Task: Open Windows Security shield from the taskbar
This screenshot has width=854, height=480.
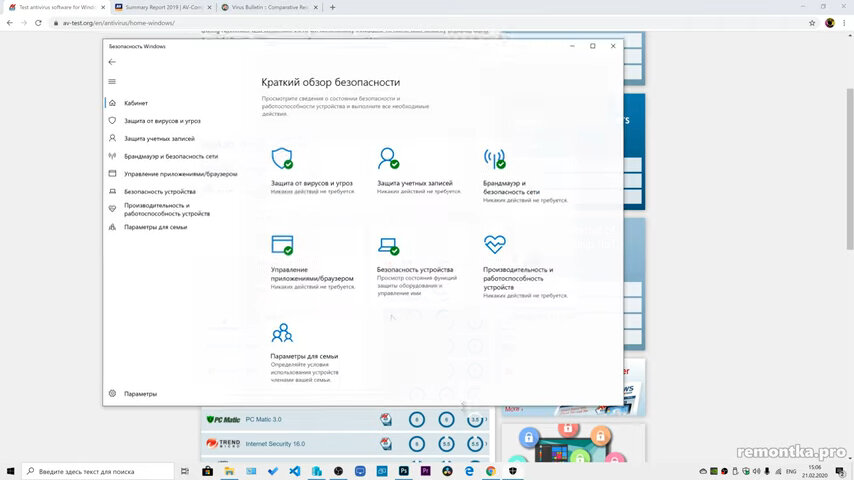Action: point(513,471)
